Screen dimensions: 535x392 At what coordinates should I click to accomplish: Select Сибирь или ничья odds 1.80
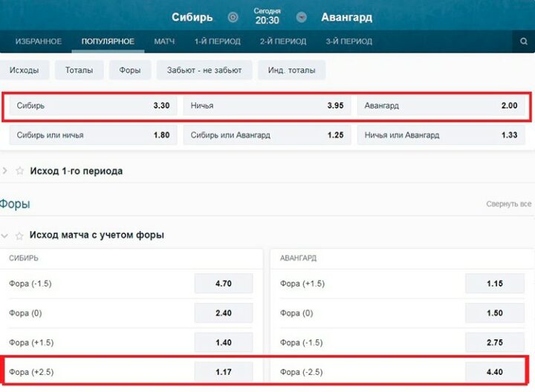pyautogui.click(x=94, y=135)
